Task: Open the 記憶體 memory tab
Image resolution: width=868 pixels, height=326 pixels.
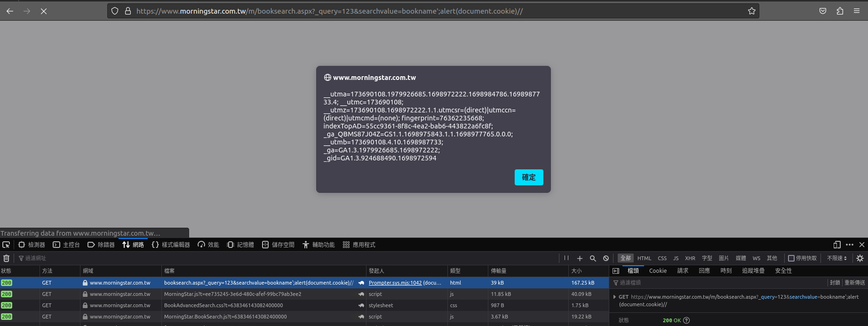Action: (x=240, y=245)
